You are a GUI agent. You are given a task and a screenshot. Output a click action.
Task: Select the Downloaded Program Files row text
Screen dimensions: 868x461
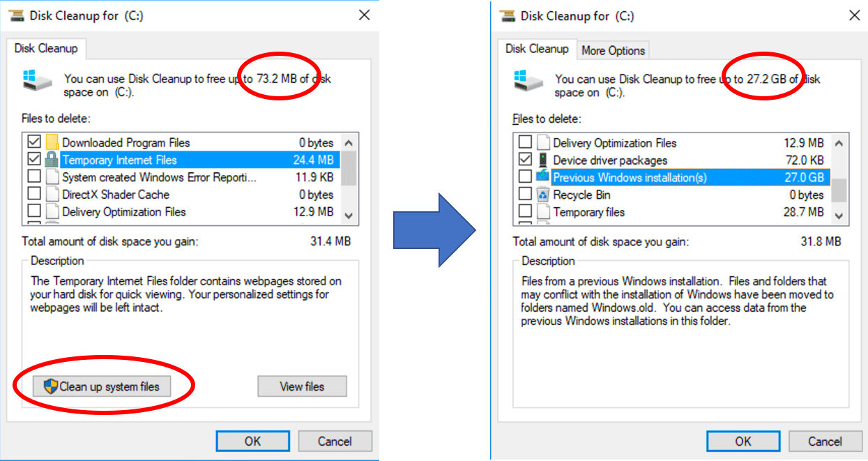(126, 142)
